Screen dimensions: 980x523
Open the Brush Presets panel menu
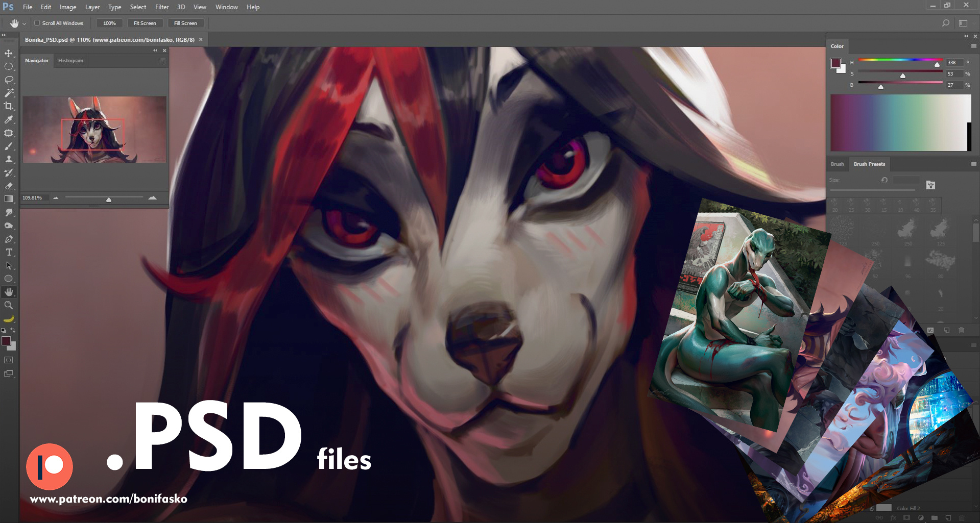973,164
